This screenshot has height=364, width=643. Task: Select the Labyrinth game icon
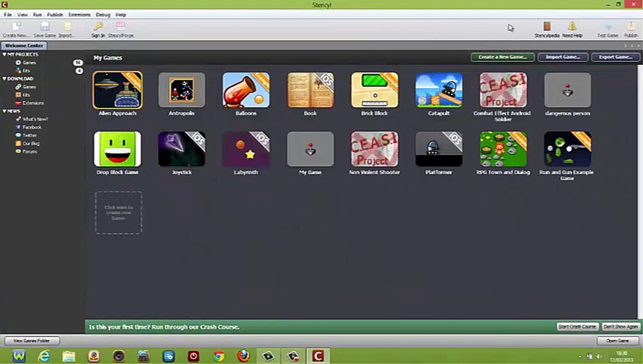click(246, 149)
